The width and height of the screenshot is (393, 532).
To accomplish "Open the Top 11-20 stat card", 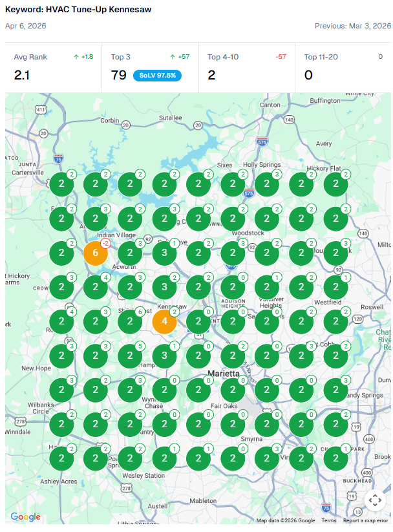I will (x=343, y=67).
